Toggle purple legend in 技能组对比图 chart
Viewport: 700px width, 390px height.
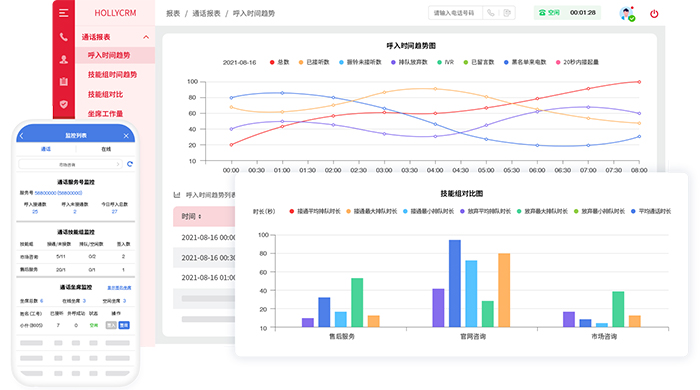click(486, 211)
